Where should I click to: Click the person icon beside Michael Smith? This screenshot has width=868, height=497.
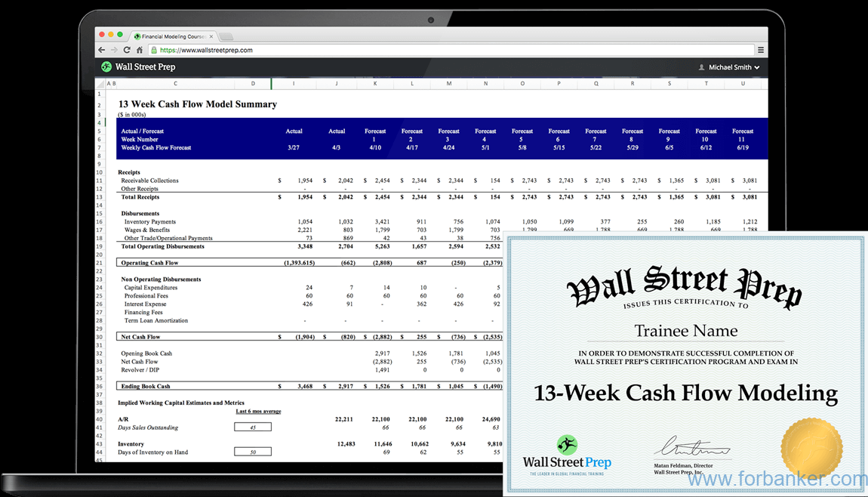coord(701,67)
